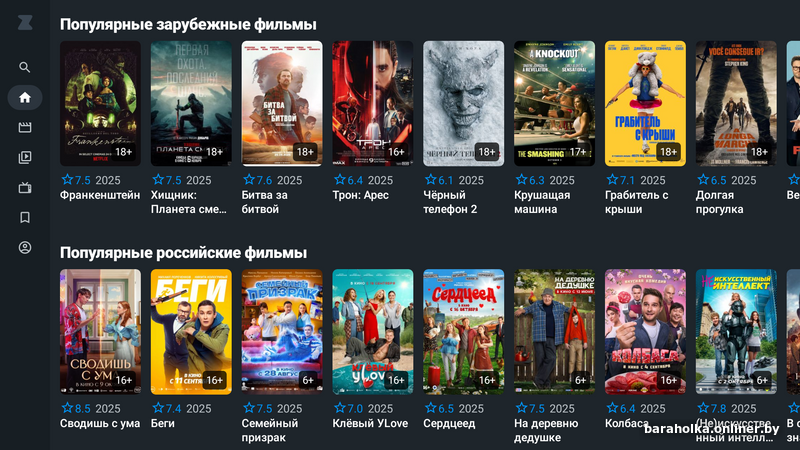Viewport: 800px width, 450px height.
Task: Select the Трон: Арес poster
Action: [x=372, y=104]
